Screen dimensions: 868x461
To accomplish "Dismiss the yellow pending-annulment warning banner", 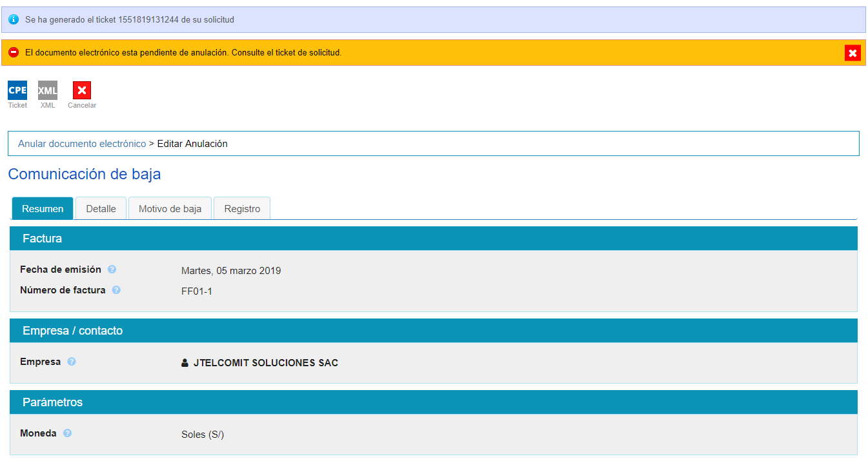I will [x=853, y=54].
